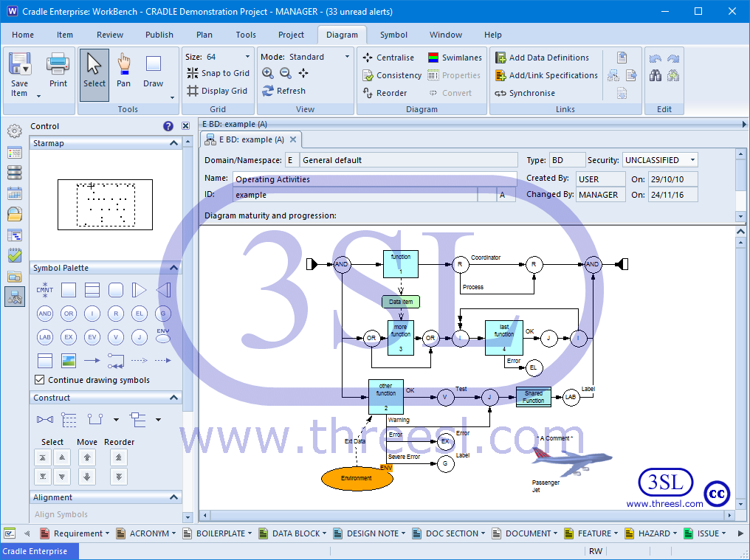
Task: Click the Print icon
Action: coord(58,64)
